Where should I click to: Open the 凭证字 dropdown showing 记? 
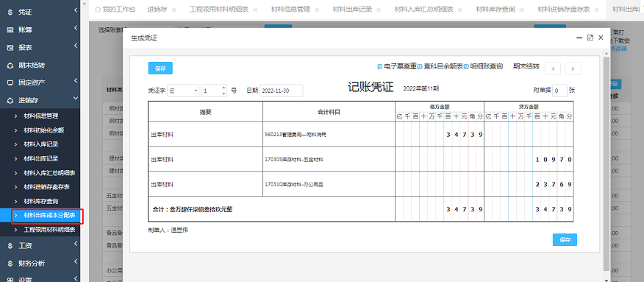183,91
